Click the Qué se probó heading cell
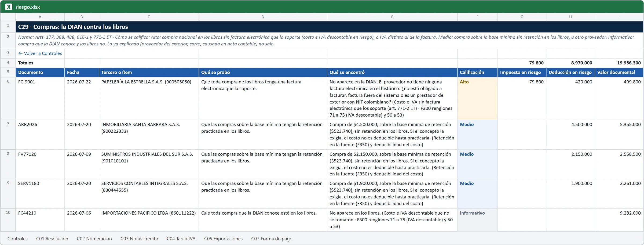The height and width of the screenshot is (245, 644). [263, 72]
